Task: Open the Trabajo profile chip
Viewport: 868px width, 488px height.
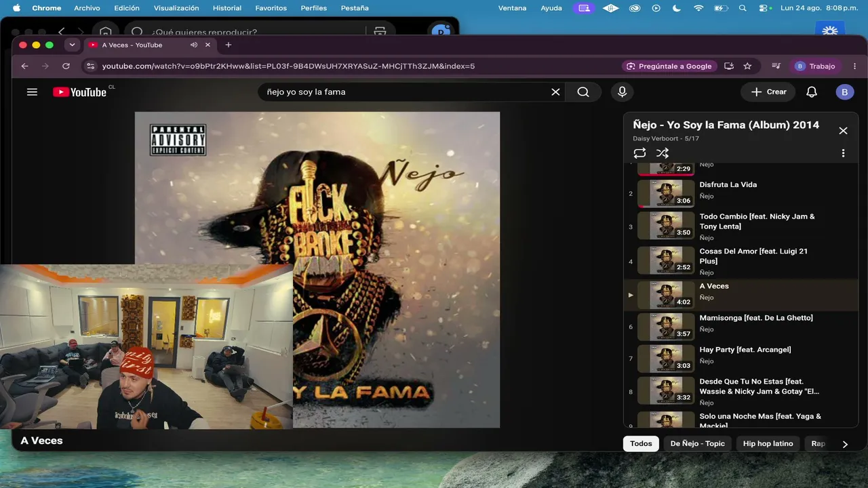Action: point(815,66)
